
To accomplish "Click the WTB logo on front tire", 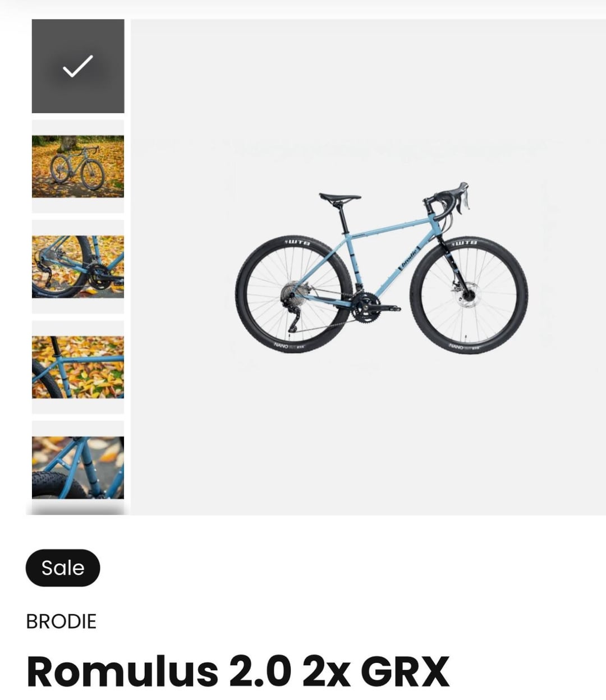I will pos(465,242).
